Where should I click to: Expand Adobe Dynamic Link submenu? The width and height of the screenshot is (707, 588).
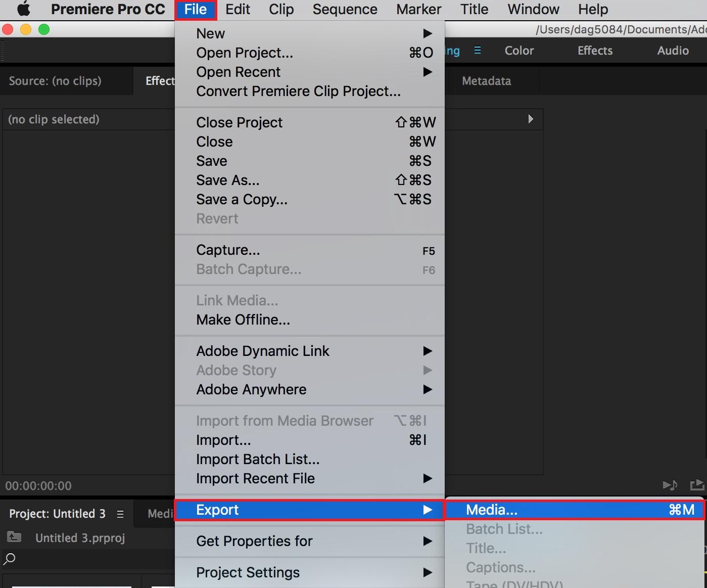(310, 351)
